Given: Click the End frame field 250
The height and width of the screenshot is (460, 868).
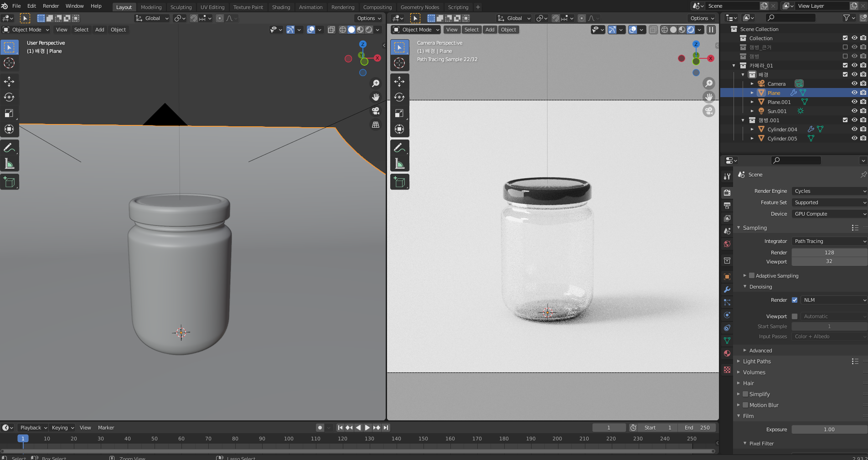Looking at the screenshot, I should point(697,428).
